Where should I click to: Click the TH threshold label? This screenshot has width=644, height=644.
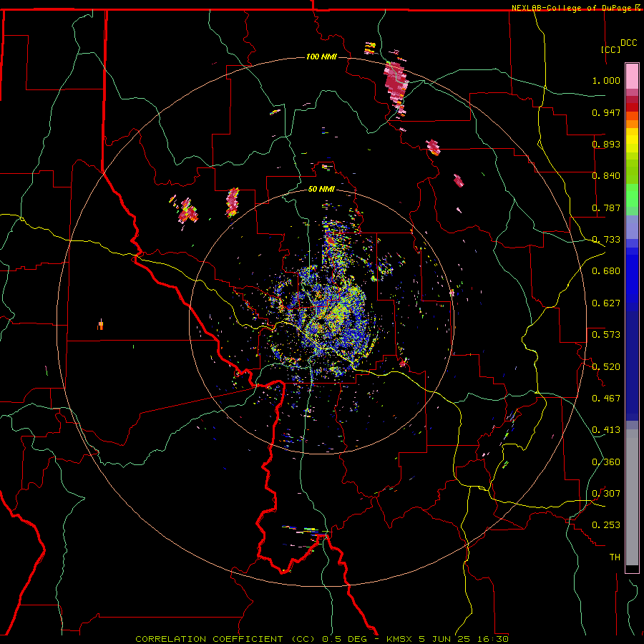pos(615,557)
